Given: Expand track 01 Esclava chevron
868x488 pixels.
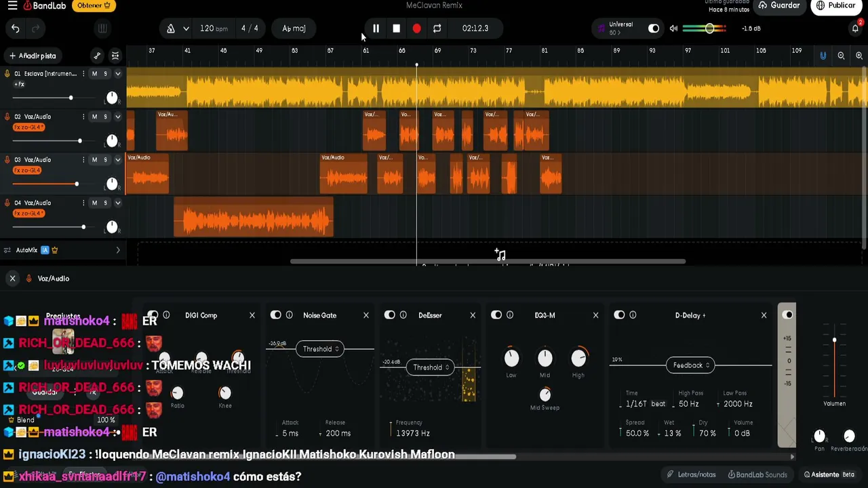Looking at the screenshot, I should 117,73.
